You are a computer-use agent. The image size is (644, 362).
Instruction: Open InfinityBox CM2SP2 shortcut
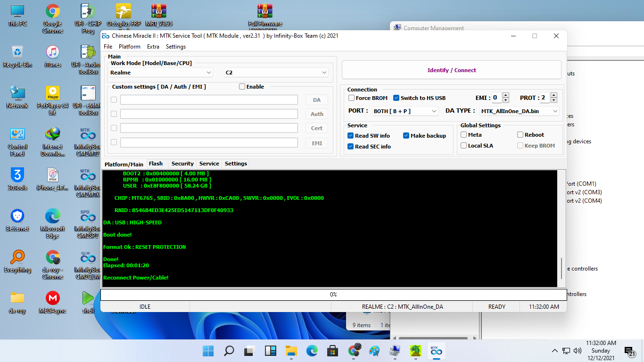click(88, 224)
